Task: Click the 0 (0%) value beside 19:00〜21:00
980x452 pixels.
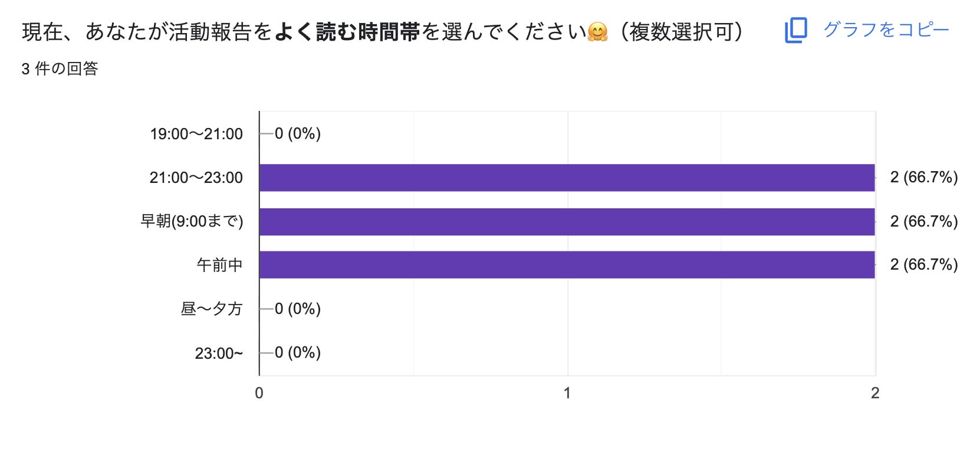Action: 298,134
